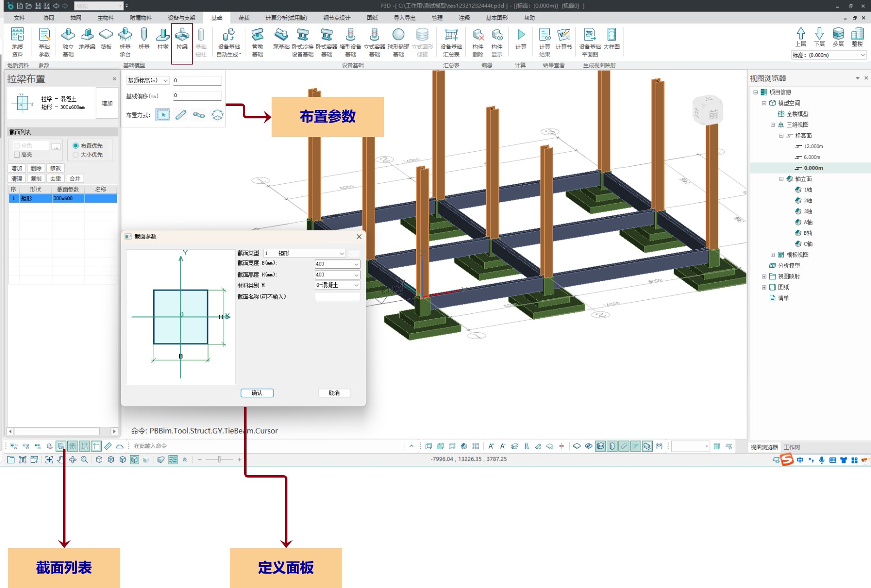The width and height of the screenshot is (871, 588).
Task: Open the 截面类型 section type dropdown
Action: tap(305, 253)
